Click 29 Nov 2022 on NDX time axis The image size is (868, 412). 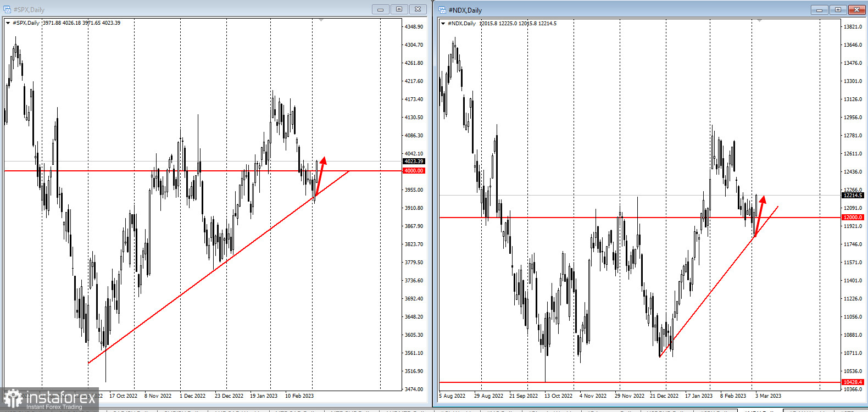(629, 396)
